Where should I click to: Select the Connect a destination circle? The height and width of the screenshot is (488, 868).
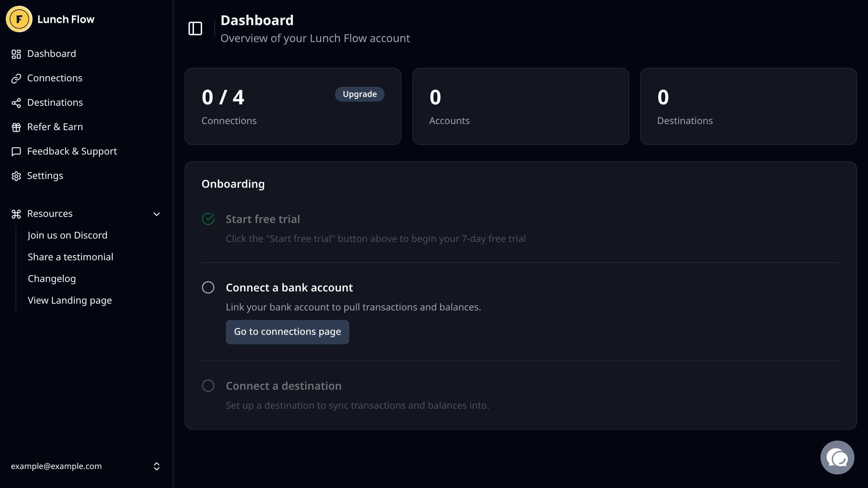click(208, 386)
